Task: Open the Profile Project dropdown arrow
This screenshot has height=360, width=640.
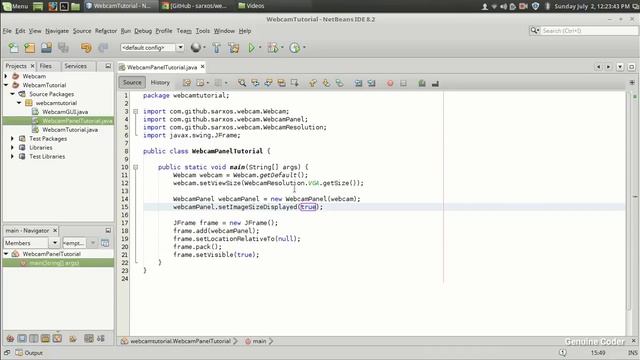Action: pyautogui.click(x=304, y=48)
